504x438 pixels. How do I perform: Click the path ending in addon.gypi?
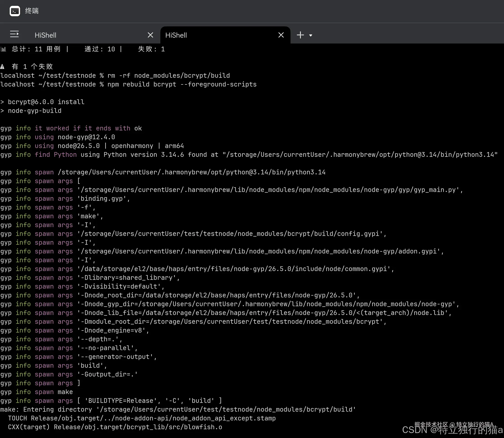click(x=261, y=251)
